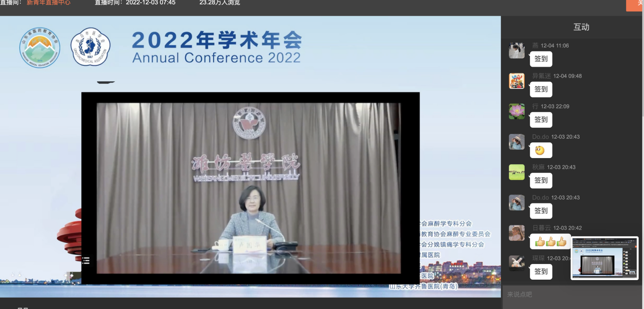Click 行's 签到 message bubble
The width and height of the screenshot is (644, 309).
pyautogui.click(x=541, y=120)
